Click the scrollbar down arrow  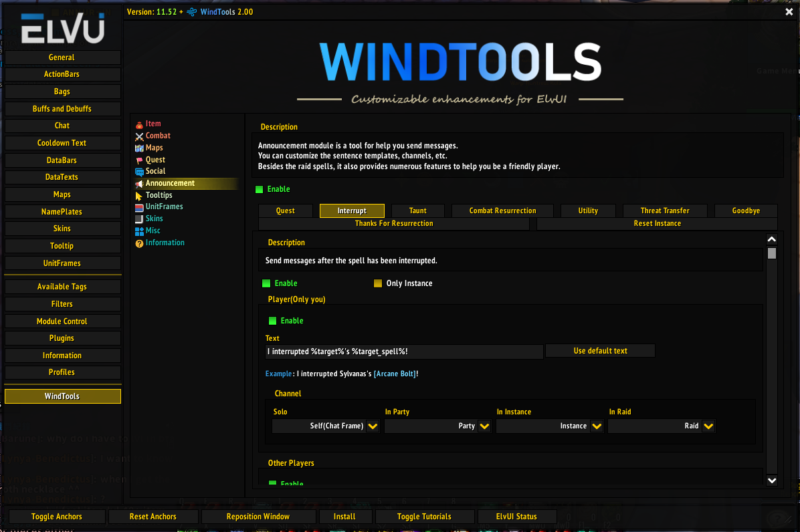(772, 480)
